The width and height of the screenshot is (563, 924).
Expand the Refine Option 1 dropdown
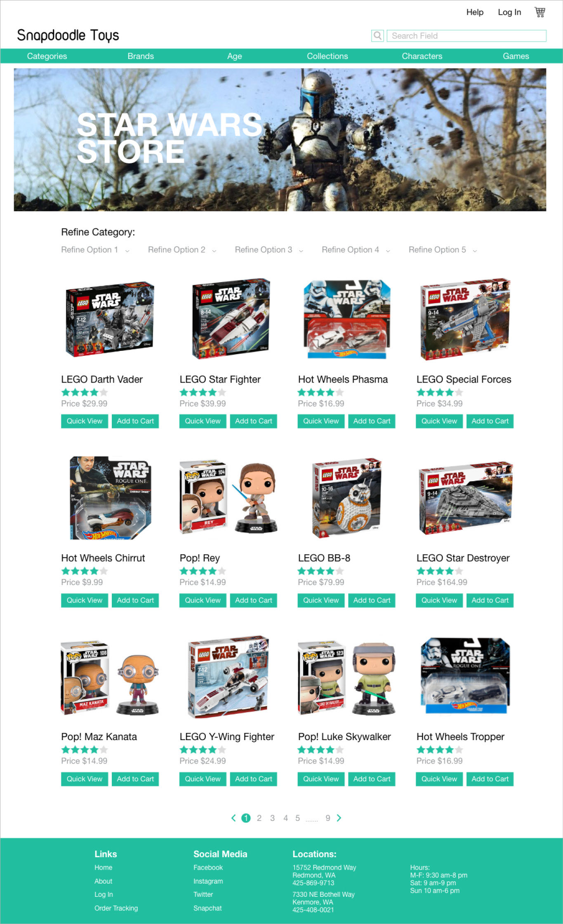click(x=95, y=250)
